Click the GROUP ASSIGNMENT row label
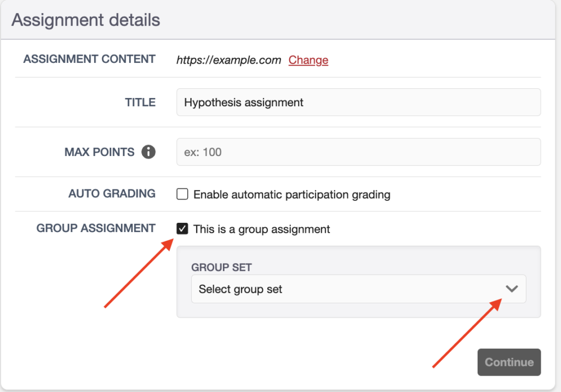 coord(96,228)
